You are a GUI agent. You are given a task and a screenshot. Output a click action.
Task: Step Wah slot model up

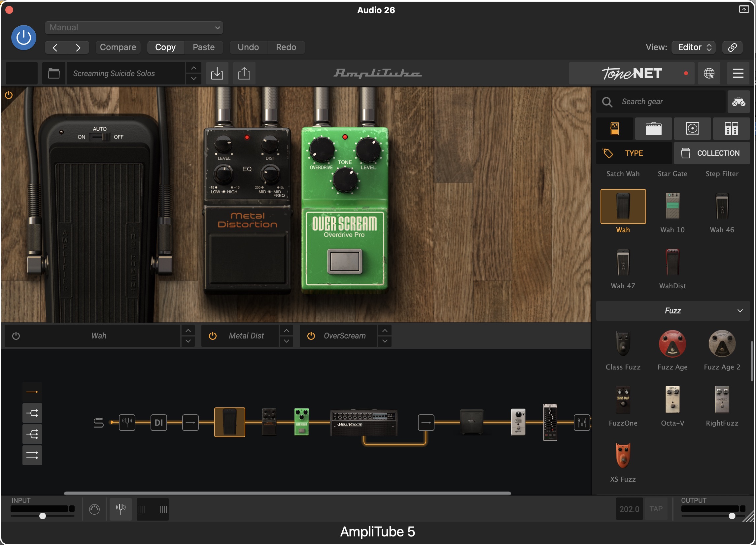pyautogui.click(x=188, y=331)
